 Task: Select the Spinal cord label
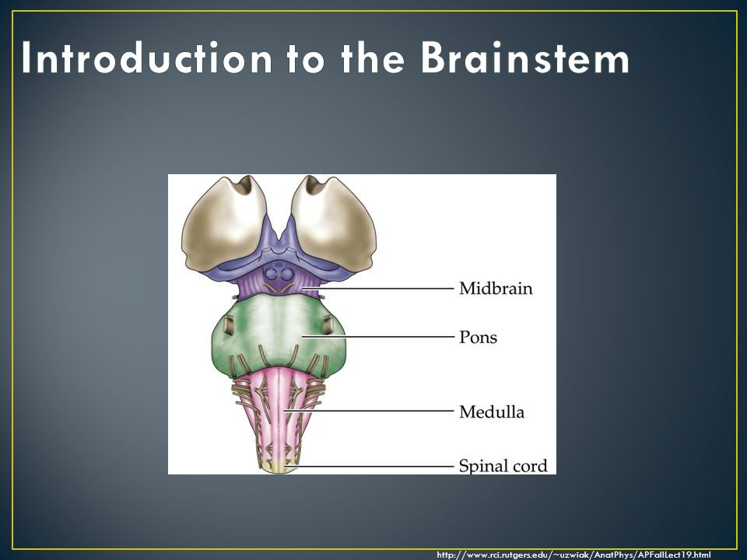(x=503, y=466)
